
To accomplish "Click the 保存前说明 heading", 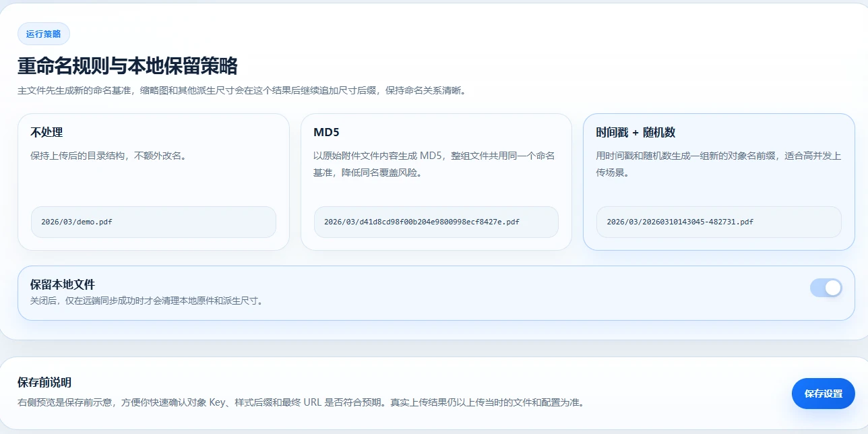I will coord(44,382).
